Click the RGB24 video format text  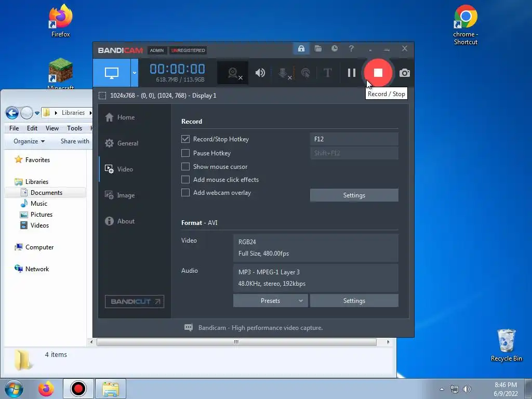click(247, 242)
